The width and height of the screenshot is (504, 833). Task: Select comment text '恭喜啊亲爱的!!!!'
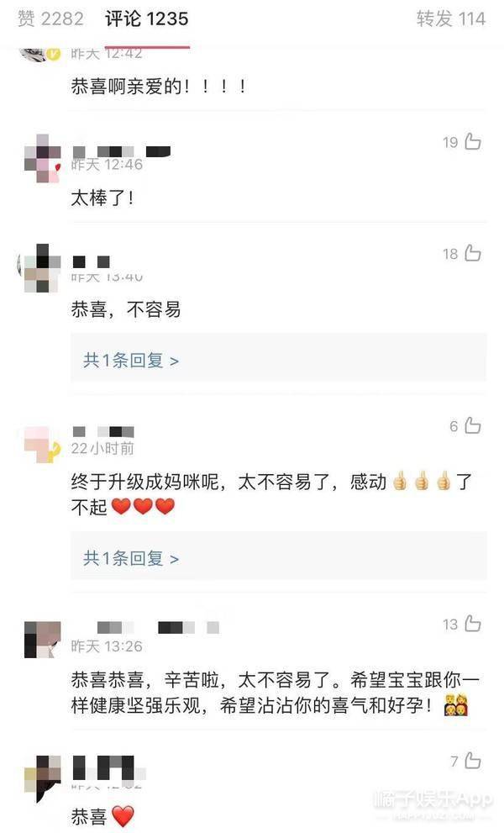coord(158,86)
